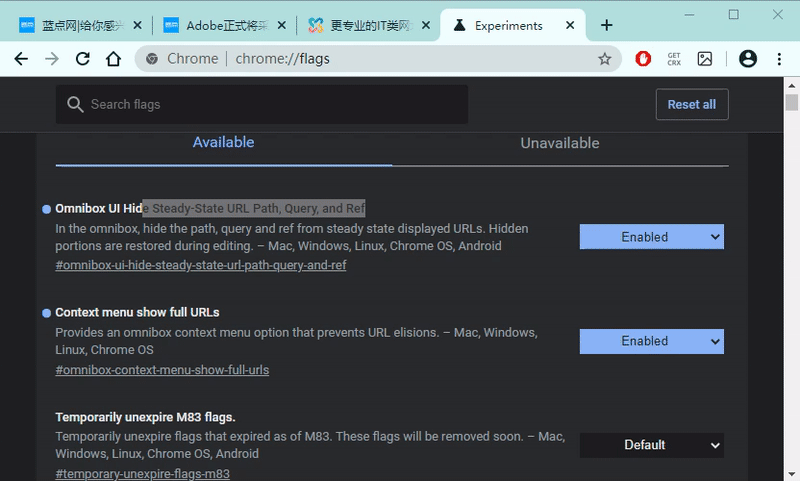Open a new tab with plus button

pyautogui.click(x=606, y=25)
